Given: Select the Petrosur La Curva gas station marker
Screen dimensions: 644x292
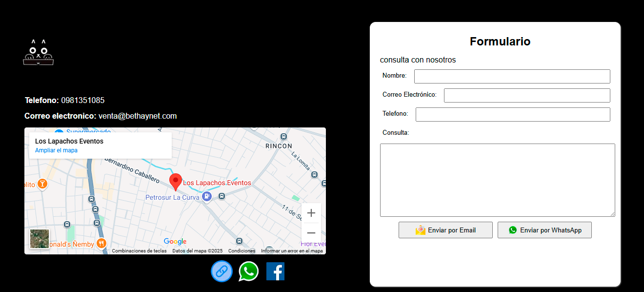Looking at the screenshot, I should 206,197.
